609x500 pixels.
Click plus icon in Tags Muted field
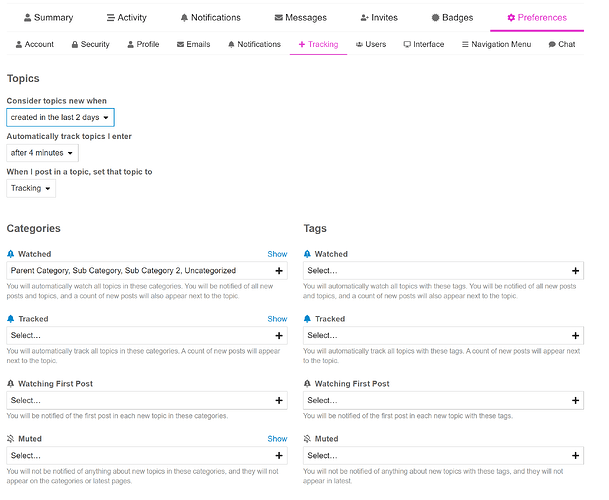[x=576, y=456]
